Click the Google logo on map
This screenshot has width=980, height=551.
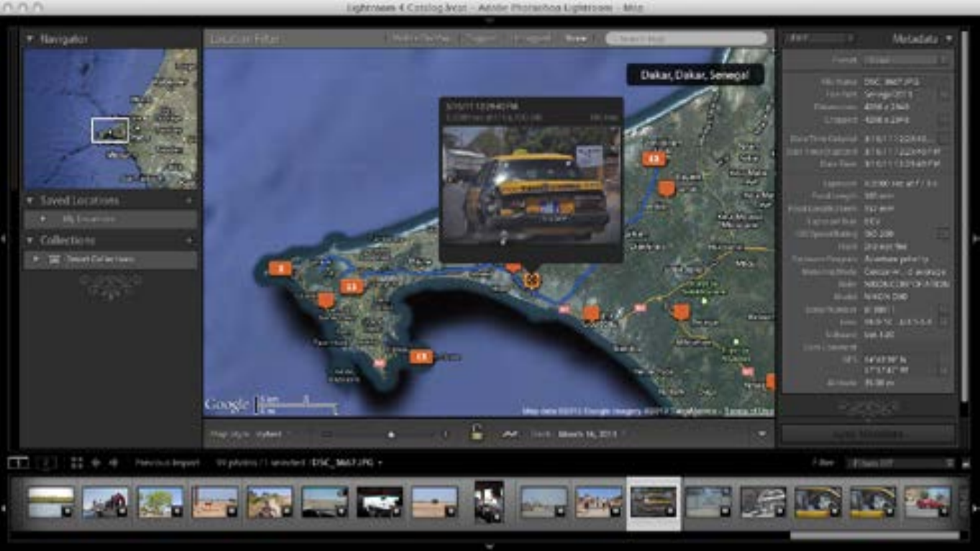[227, 405]
